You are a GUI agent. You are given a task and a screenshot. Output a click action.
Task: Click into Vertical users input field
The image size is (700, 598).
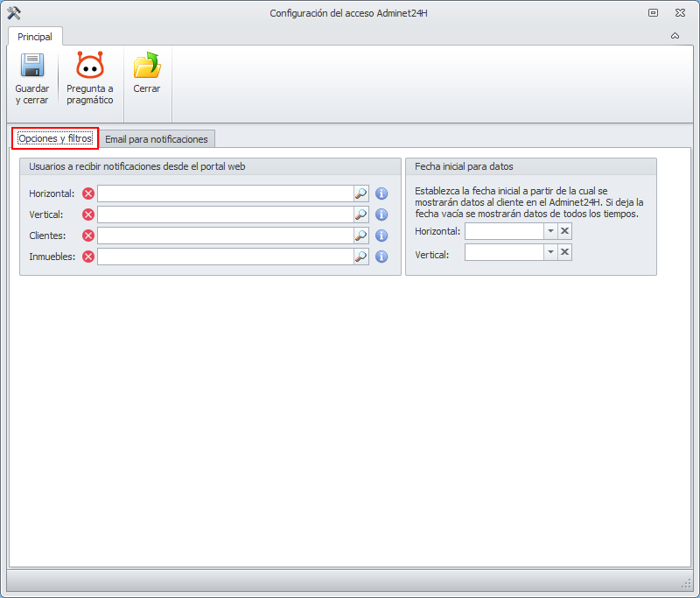tap(226, 215)
